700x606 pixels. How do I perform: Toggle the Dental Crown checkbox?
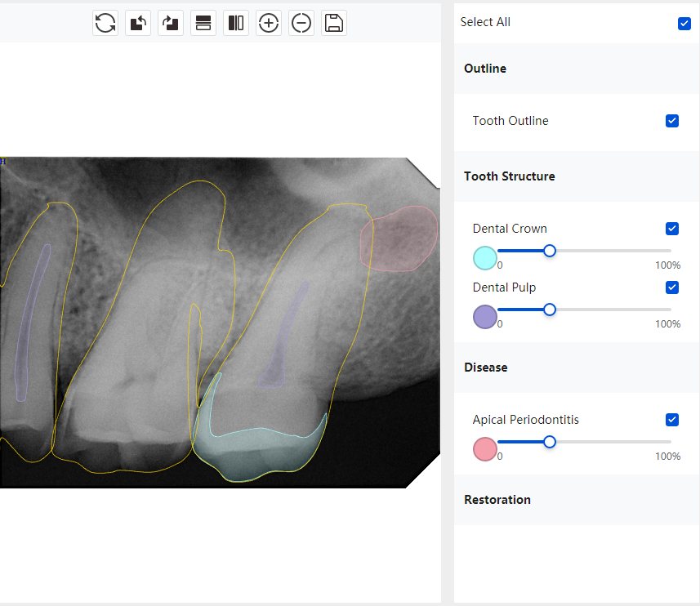tap(672, 229)
